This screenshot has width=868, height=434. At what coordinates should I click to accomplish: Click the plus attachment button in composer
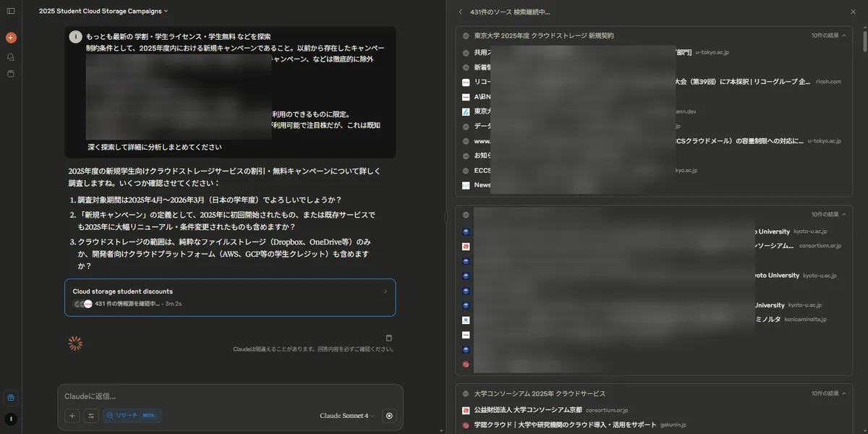pyautogui.click(x=72, y=416)
